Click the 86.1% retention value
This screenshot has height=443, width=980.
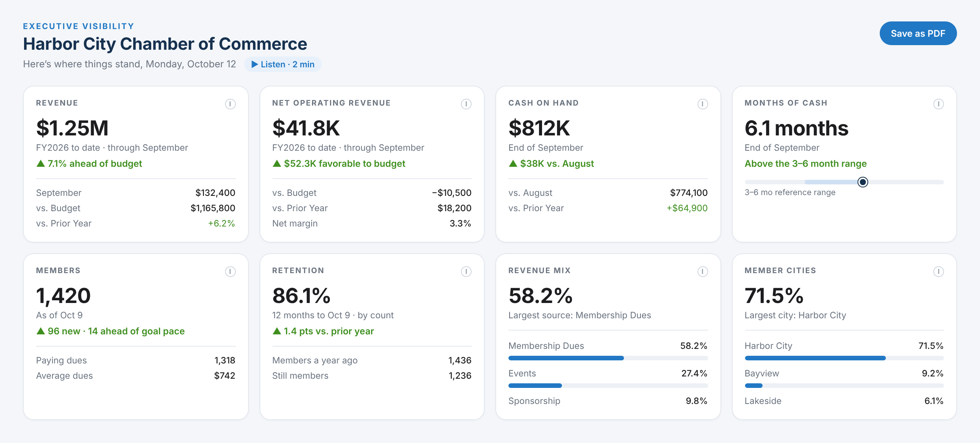click(x=301, y=296)
